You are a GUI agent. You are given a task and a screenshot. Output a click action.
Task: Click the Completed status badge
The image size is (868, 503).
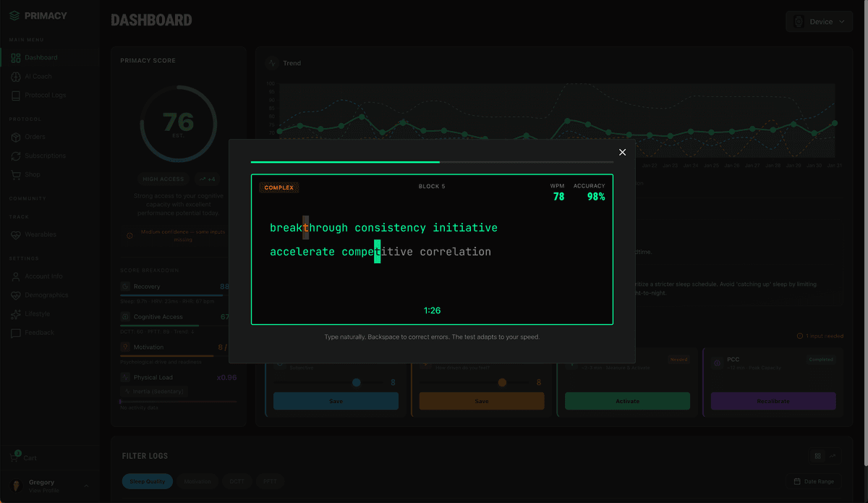pos(821,359)
